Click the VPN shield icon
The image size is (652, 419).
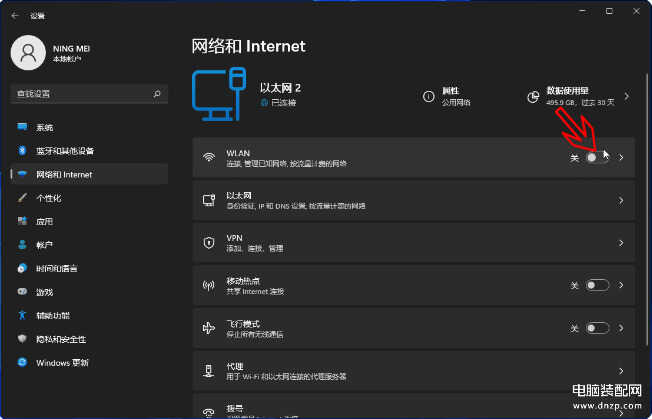click(x=209, y=242)
